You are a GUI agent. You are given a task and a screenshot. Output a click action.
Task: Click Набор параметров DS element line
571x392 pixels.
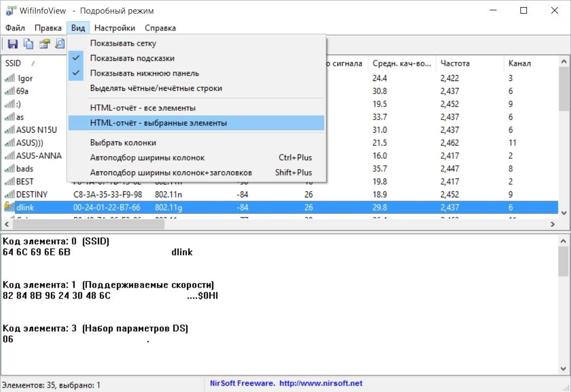coord(95,329)
